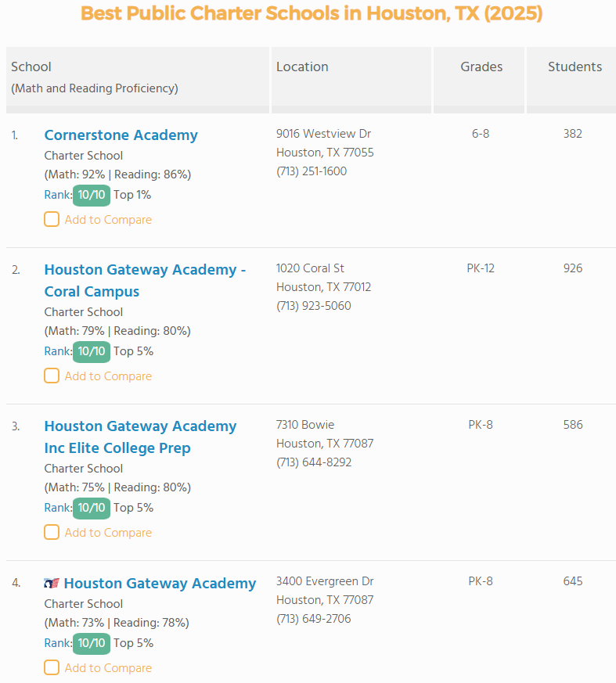Select the rank badge for Elite College Prep
Screen dimensions: 616x683
91,508
